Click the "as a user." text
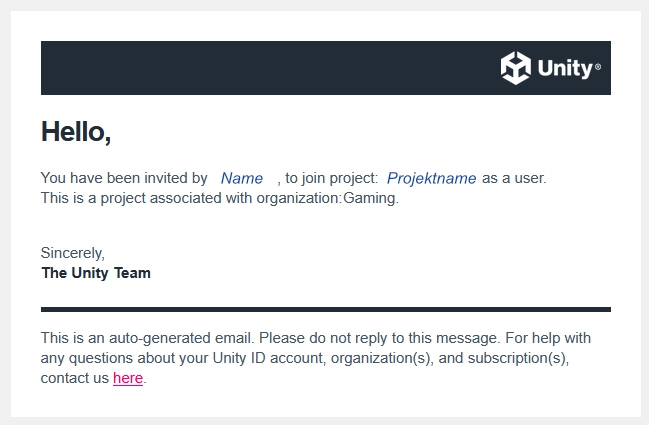Screen dimensions: 649x425 pyautogui.click(x=514, y=178)
